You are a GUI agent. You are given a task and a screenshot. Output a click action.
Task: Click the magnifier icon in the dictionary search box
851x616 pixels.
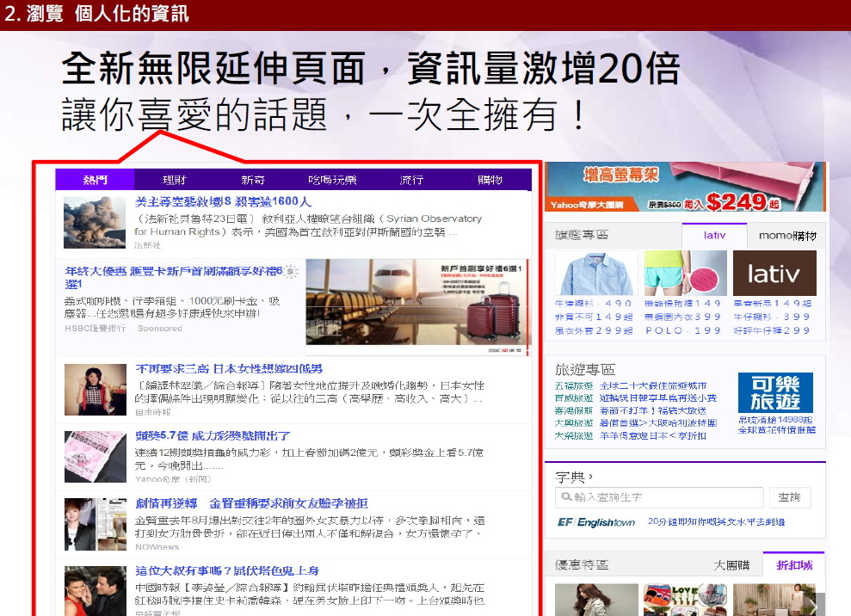566,496
